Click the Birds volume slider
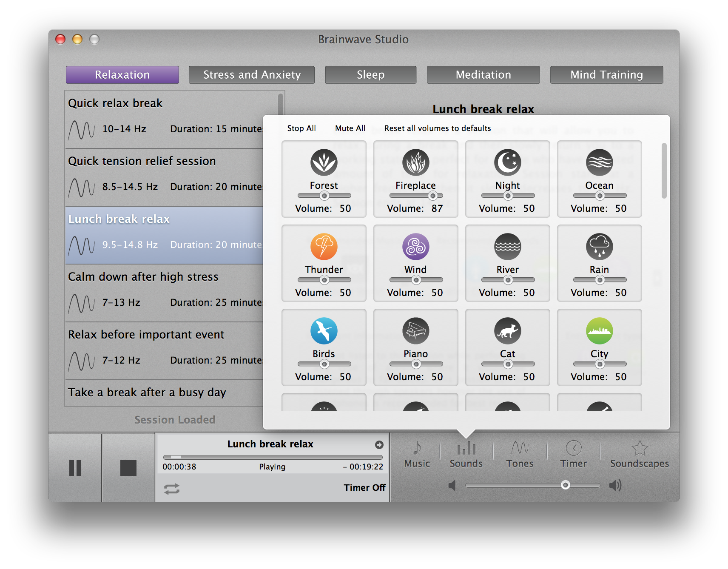The height and width of the screenshot is (569, 728). pyautogui.click(x=324, y=364)
